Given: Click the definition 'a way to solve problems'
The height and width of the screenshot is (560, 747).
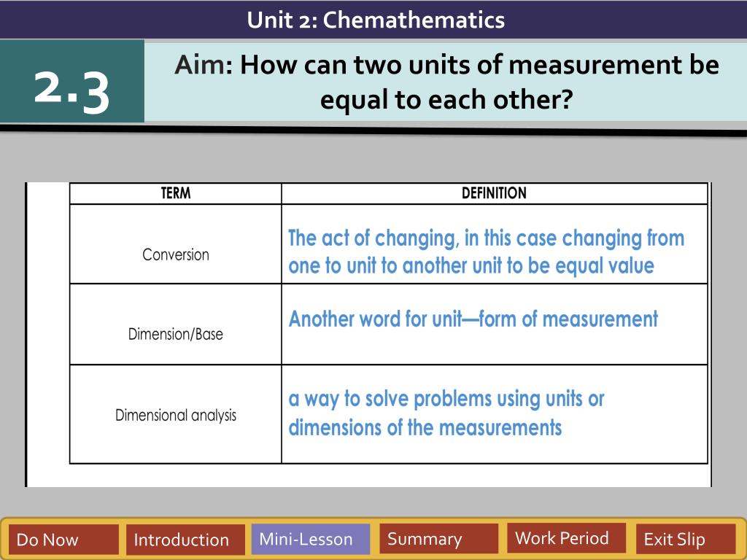Looking at the screenshot, I should [x=446, y=413].
